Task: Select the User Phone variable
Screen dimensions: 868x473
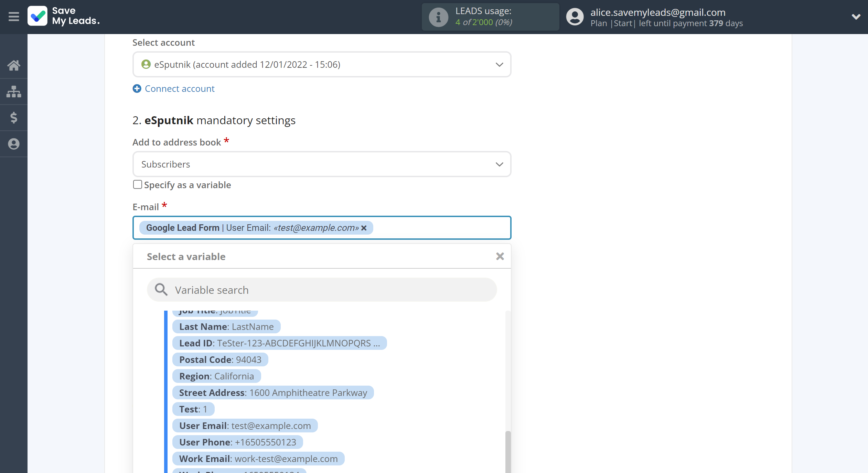Action: pyautogui.click(x=237, y=442)
